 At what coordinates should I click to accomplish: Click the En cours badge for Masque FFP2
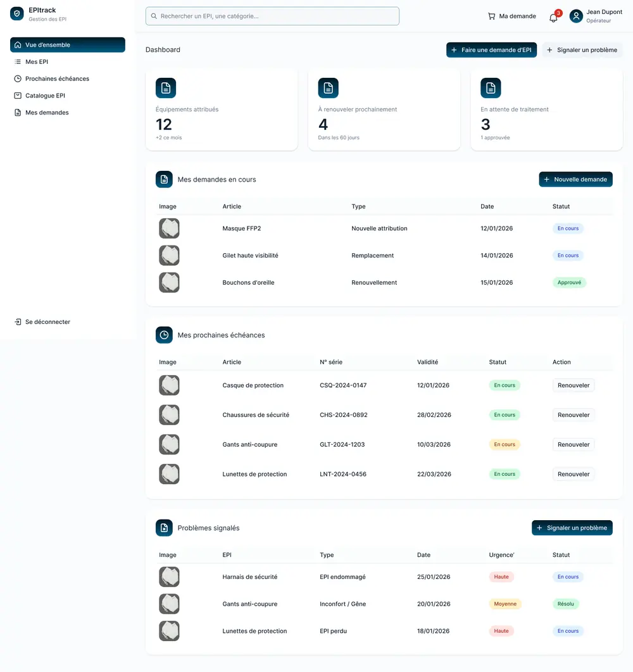pyautogui.click(x=568, y=228)
